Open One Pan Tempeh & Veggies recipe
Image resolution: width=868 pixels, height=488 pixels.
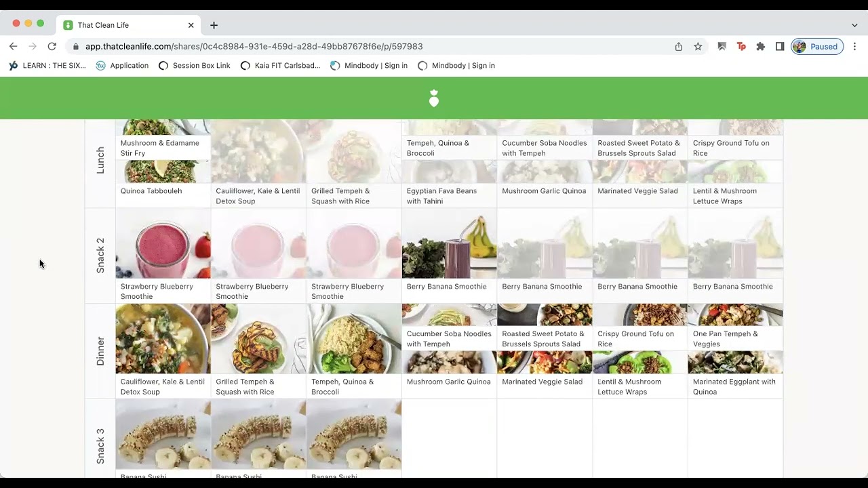click(735, 327)
